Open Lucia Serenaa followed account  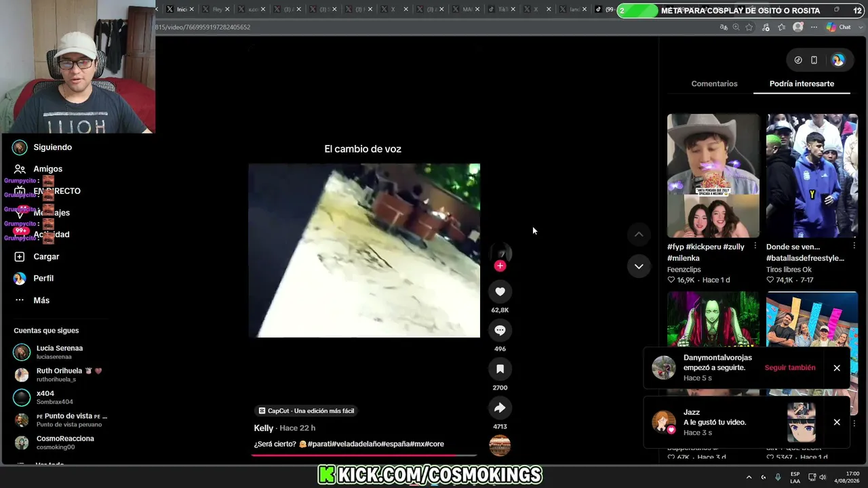(x=60, y=352)
